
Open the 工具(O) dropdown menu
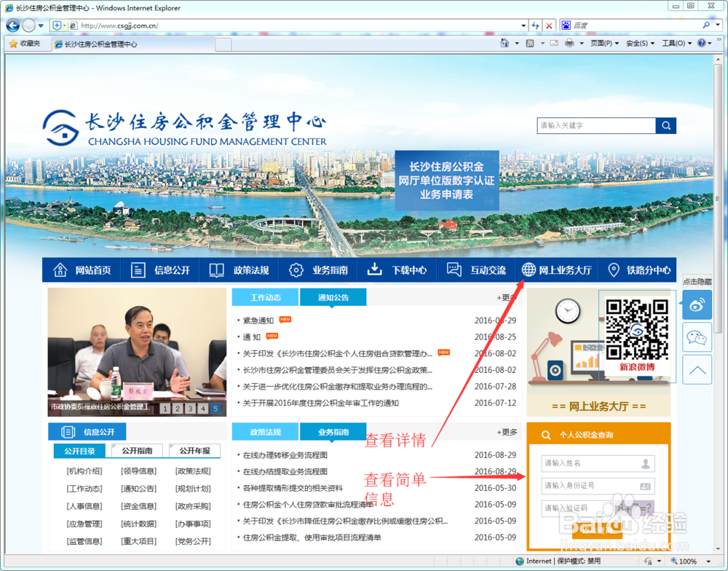676,43
